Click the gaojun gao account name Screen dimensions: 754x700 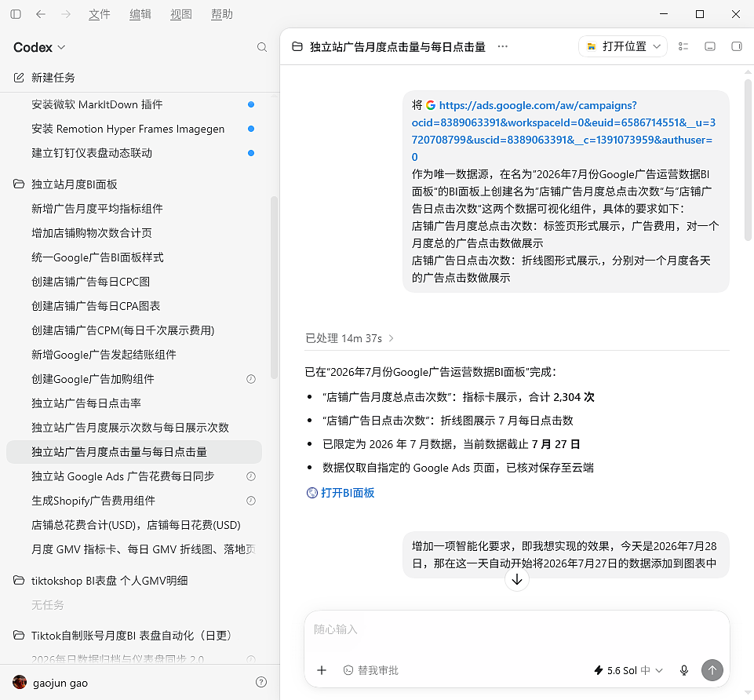coord(60,683)
